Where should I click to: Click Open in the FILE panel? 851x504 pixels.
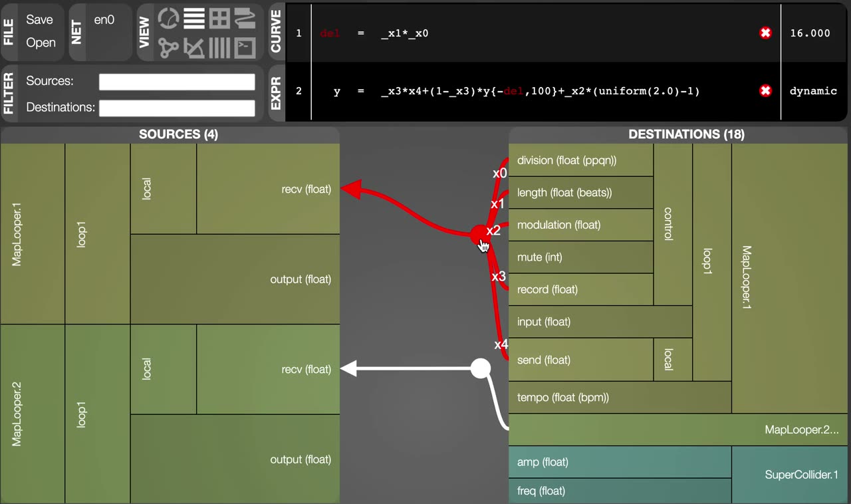[41, 43]
